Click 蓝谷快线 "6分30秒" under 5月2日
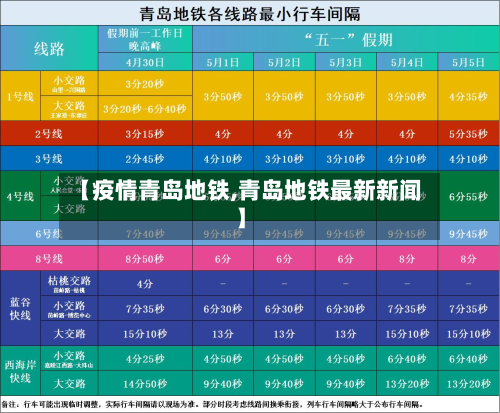500x413 pixels. [x=284, y=309]
